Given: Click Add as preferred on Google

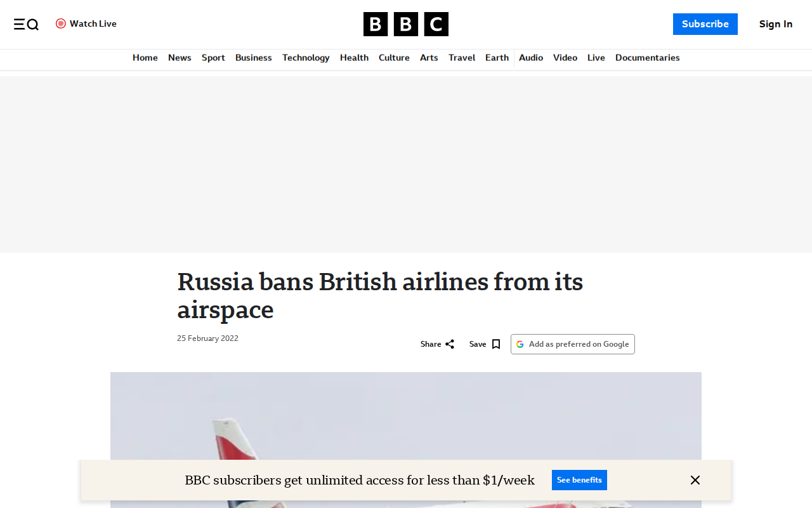Looking at the screenshot, I should (573, 344).
